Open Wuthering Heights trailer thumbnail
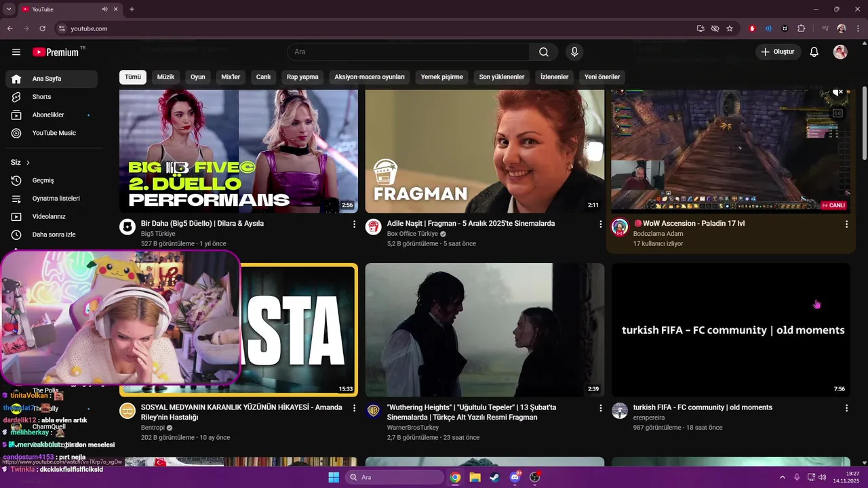 pyautogui.click(x=485, y=330)
